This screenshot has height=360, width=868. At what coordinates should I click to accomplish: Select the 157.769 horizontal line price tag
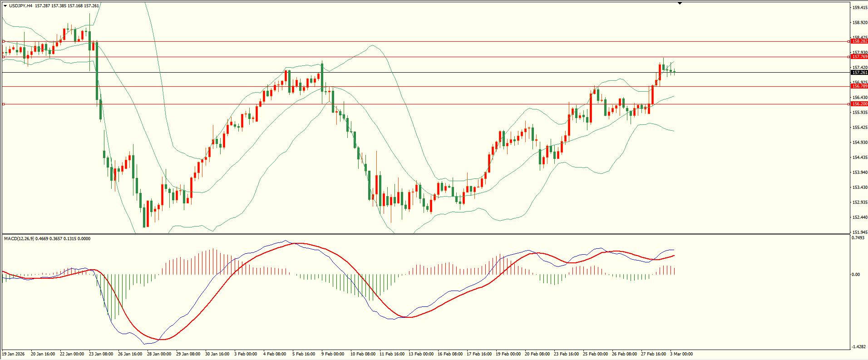tap(859, 57)
